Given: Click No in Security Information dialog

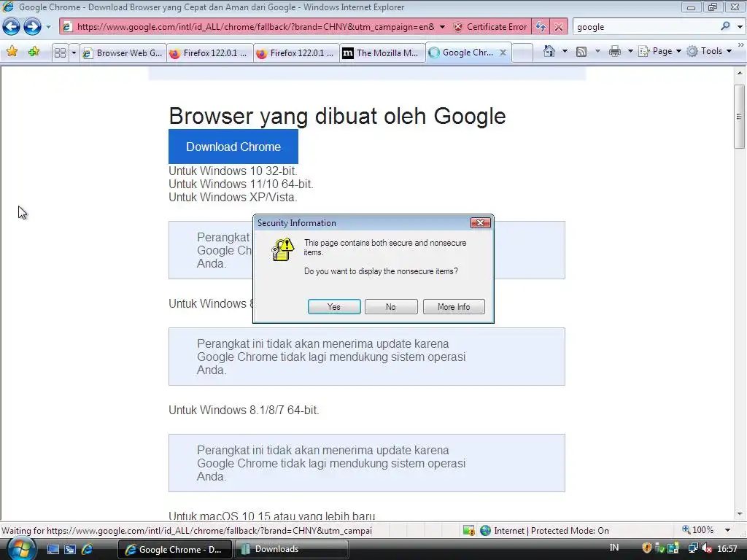Looking at the screenshot, I should click(x=391, y=307).
